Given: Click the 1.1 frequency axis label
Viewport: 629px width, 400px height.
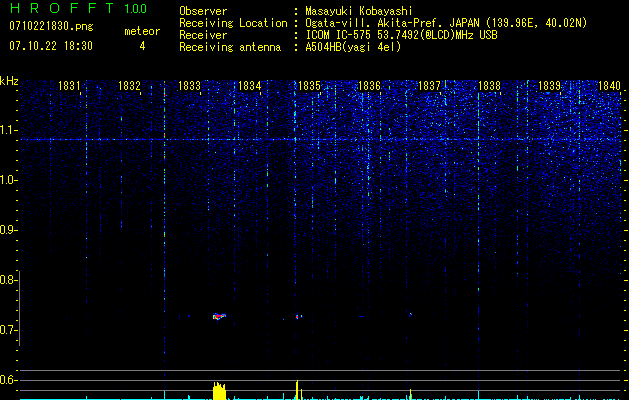Looking at the screenshot, I should pyautogui.click(x=8, y=130).
